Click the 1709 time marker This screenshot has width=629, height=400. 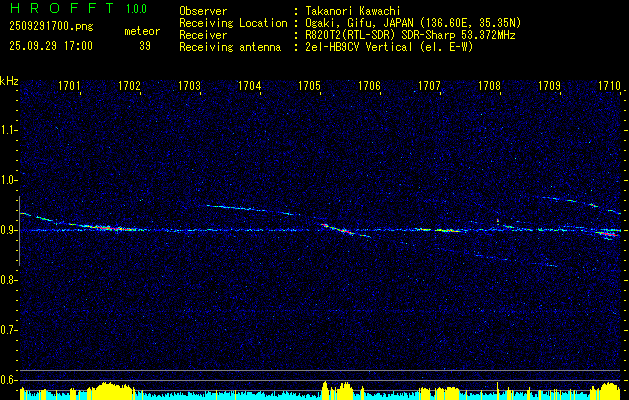[549, 86]
